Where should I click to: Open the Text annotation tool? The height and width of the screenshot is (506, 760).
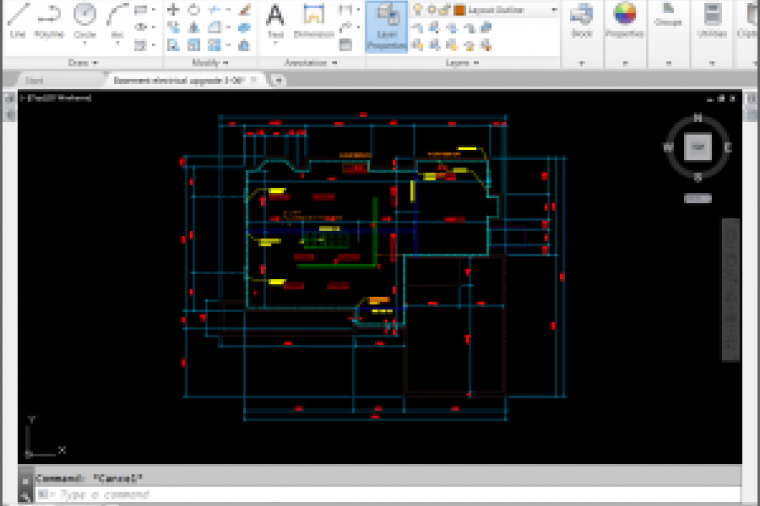point(275,20)
